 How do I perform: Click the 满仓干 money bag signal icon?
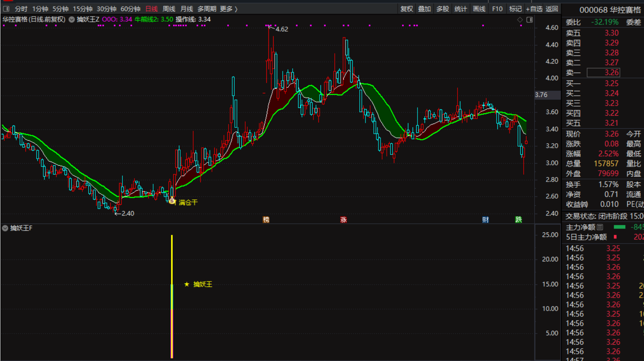(x=172, y=201)
